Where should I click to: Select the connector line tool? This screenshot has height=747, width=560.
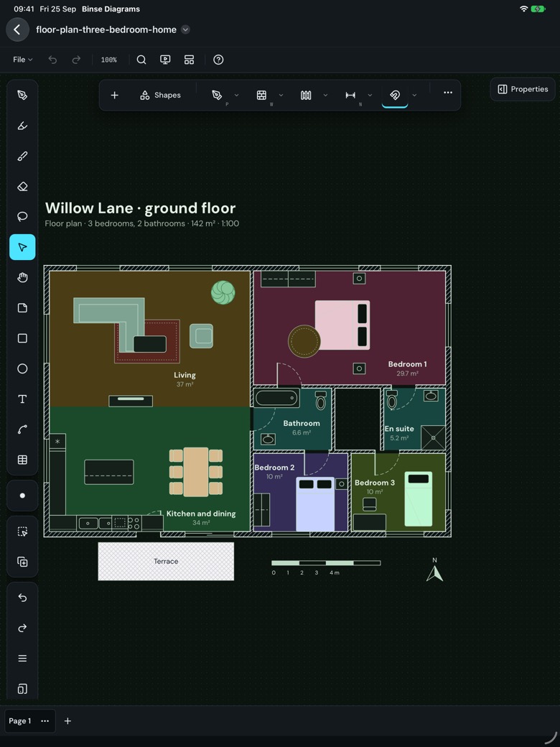[x=22, y=430]
